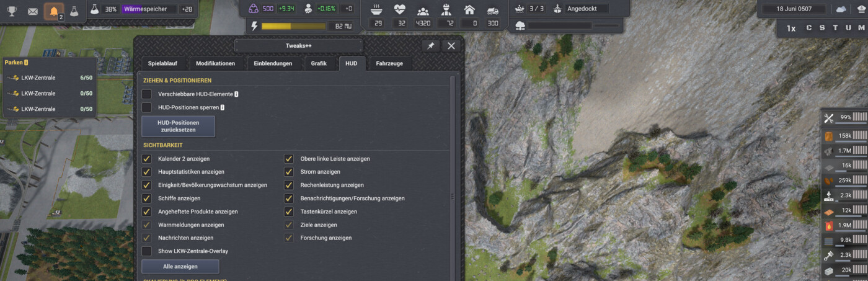Image resolution: width=868 pixels, height=281 pixels.
Task: Toggle Strom anzeigen checkbox
Action: coord(289,172)
